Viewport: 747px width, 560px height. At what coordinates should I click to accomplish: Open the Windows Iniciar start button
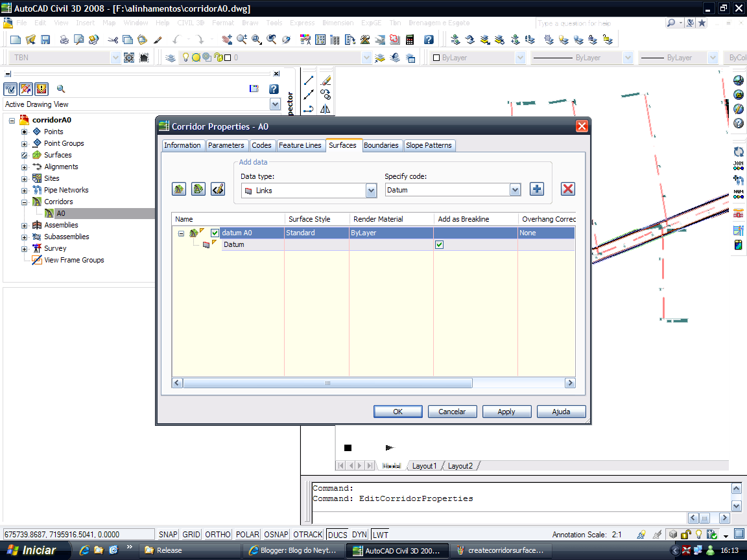coord(34,550)
